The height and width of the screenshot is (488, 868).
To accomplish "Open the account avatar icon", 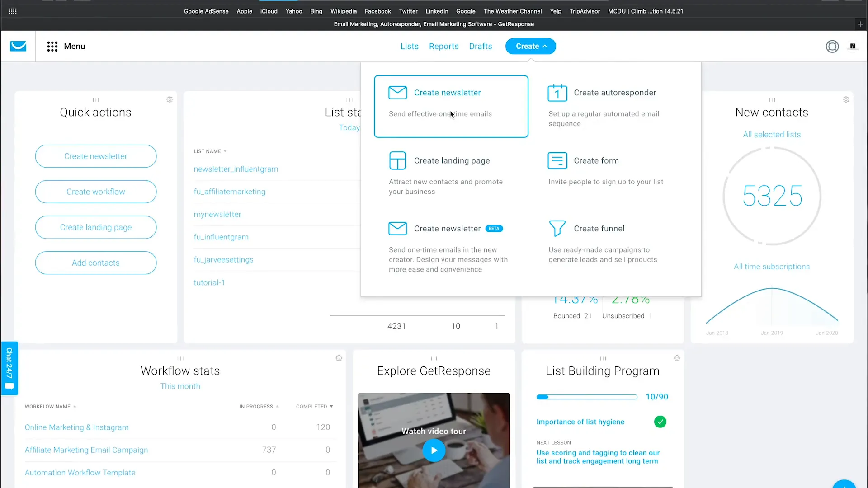I will tap(853, 46).
